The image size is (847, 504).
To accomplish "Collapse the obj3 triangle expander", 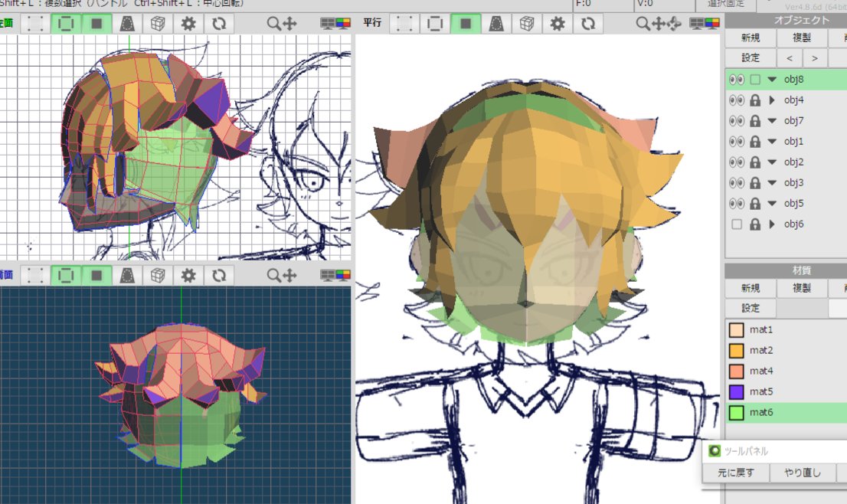I will [x=772, y=182].
